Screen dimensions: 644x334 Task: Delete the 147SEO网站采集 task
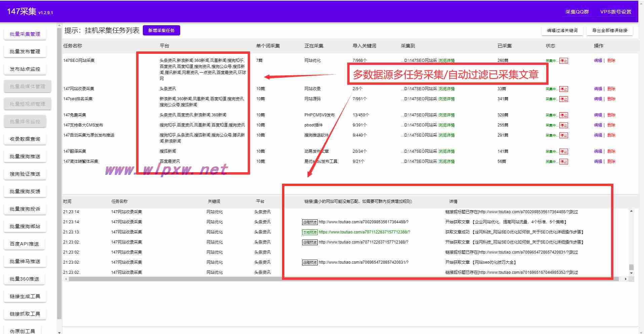pos(611,61)
